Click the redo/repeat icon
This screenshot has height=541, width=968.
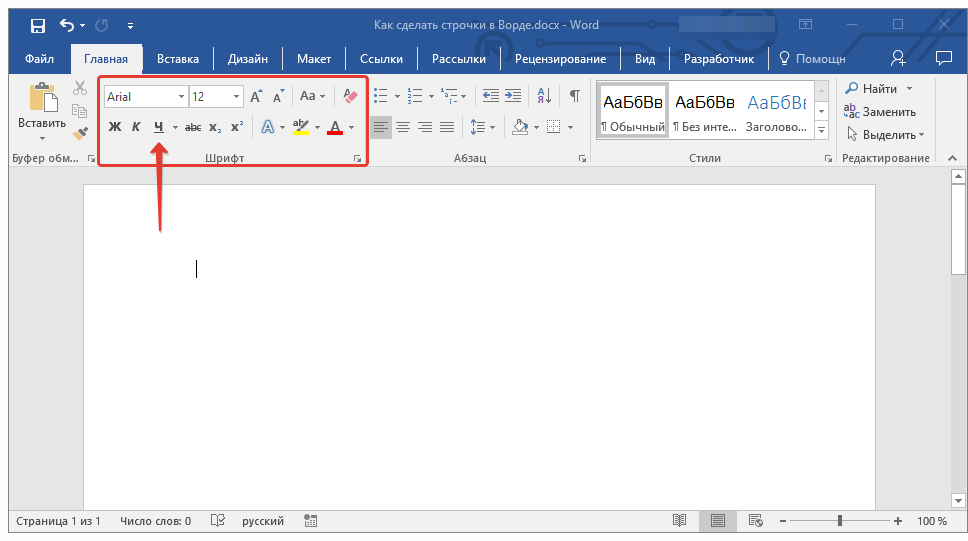coord(101,25)
